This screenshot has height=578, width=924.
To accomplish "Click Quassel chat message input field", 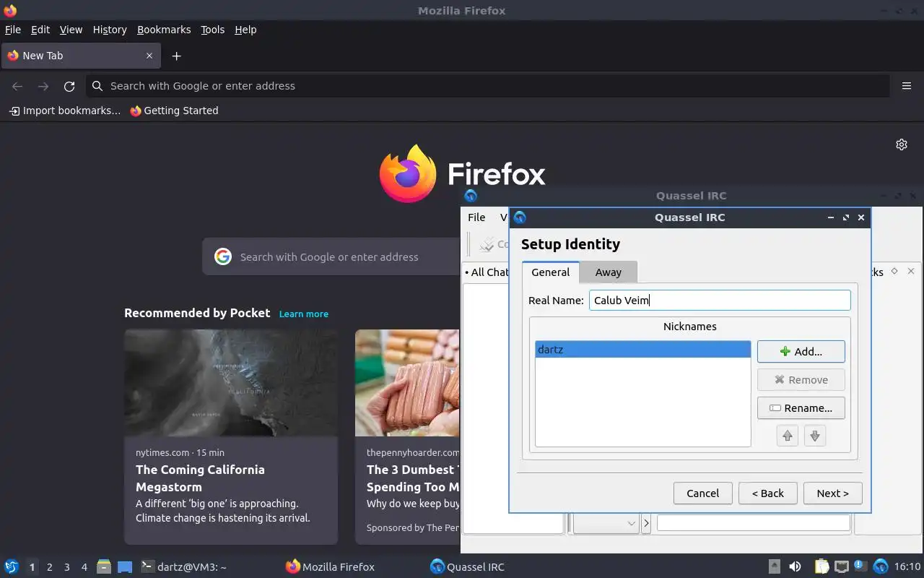I will click(x=753, y=523).
